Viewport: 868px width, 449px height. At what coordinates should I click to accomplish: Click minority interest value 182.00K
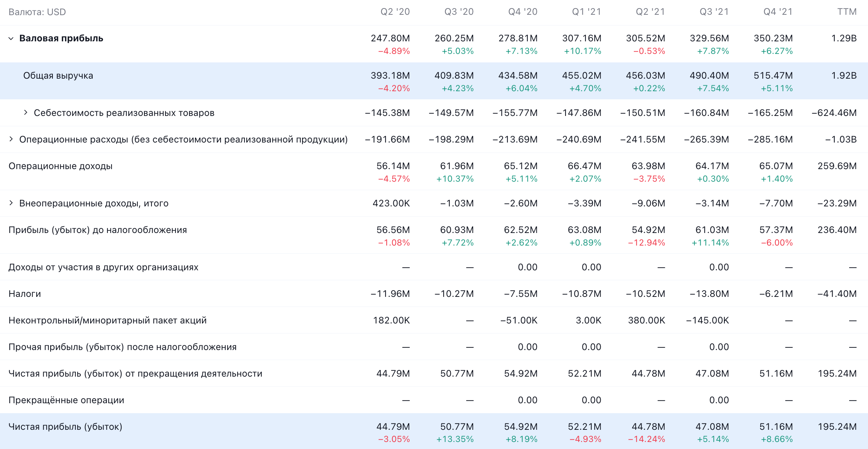[x=392, y=321]
